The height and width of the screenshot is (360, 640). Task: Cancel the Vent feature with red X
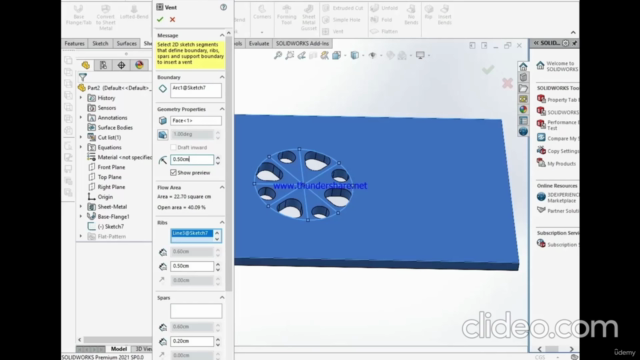click(x=173, y=19)
